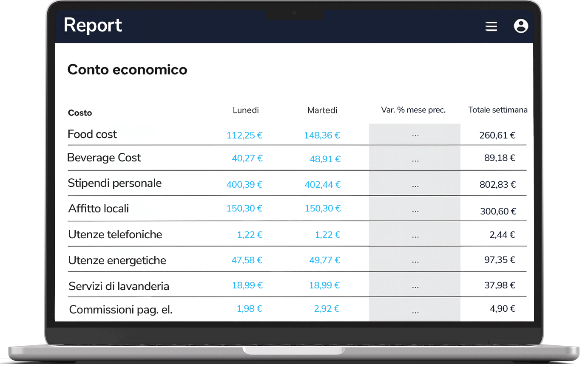Open the user profile account icon
588x367 pixels.
pyautogui.click(x=521, y=26)
